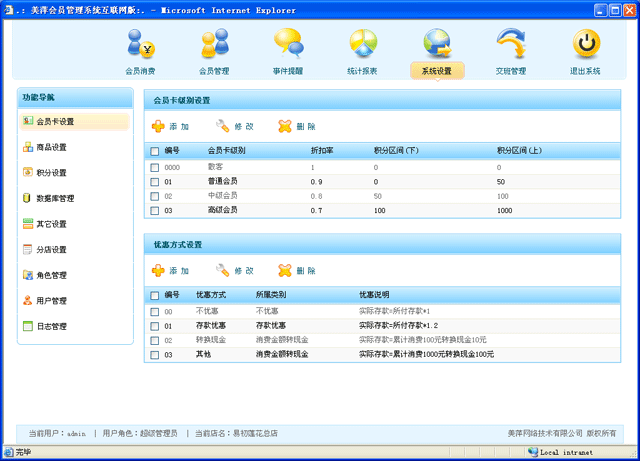Open the 交班管理 arrow icon
This screenshot has height=461, width=640.
(511, 43)
